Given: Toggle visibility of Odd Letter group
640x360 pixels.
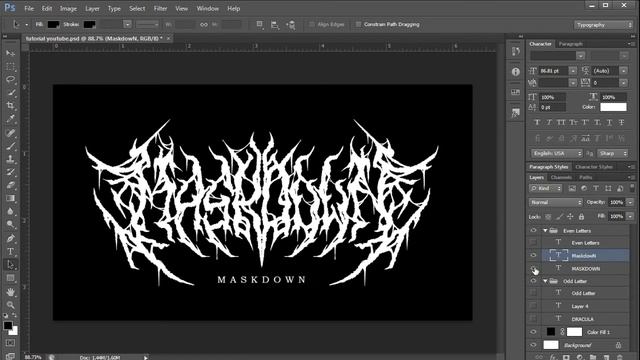Looking at the screenshot, I should click(533, 281).
